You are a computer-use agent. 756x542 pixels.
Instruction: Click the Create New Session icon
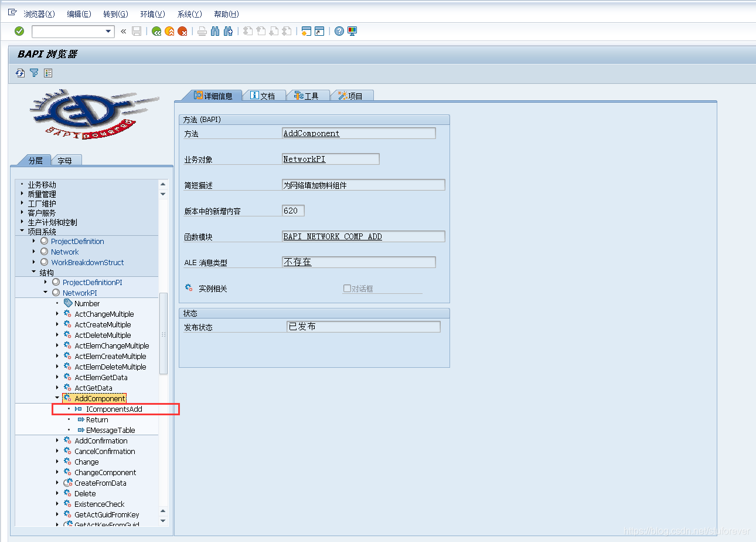click(306, 31)
